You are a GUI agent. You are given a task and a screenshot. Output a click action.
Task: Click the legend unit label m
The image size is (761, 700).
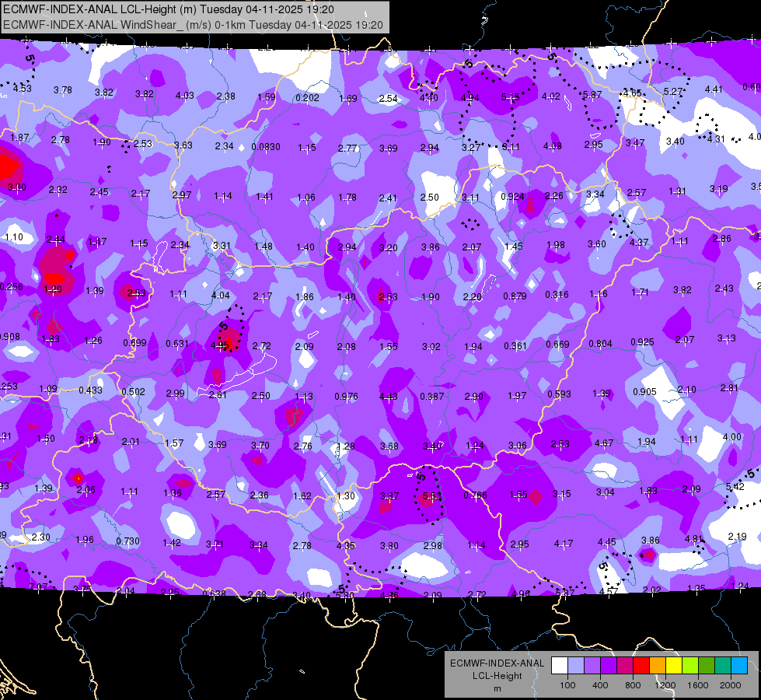(497, 689)
